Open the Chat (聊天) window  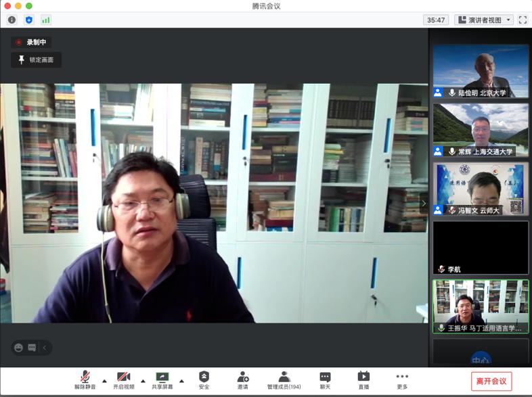325,380
